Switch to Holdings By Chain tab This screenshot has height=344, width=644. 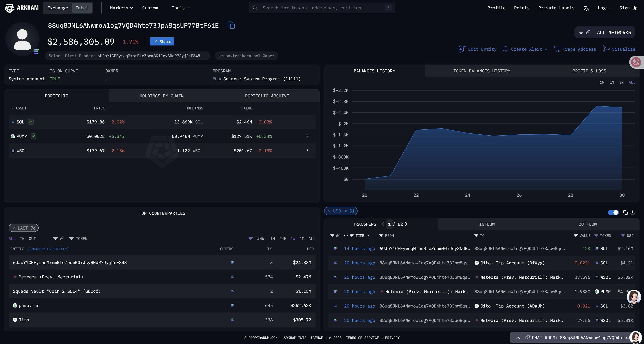click(x=162, y=96)
